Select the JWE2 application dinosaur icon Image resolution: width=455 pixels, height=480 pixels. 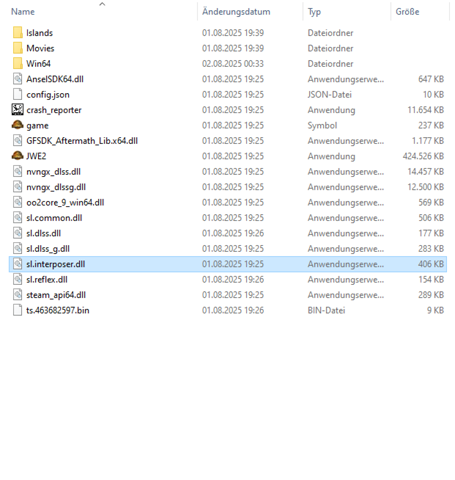pyautogui.click(x=18, y=156)
